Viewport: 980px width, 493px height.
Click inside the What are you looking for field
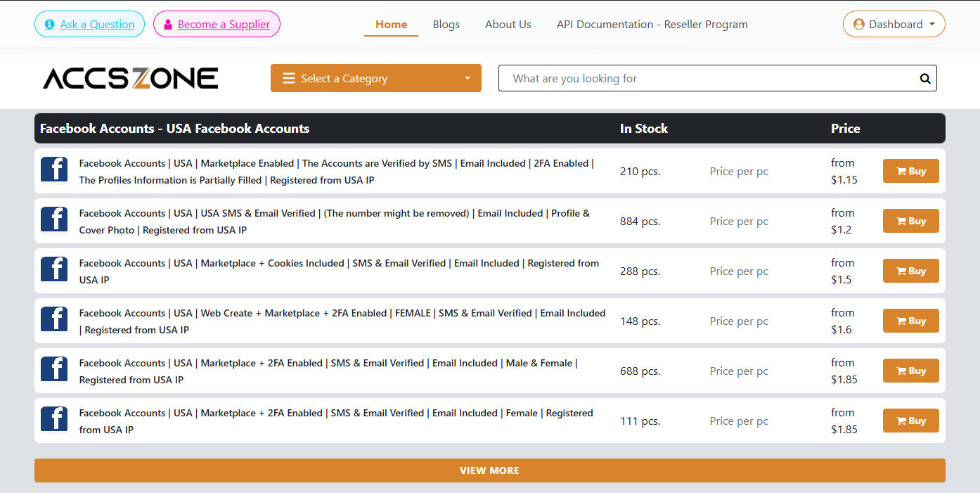coord(703,78)
